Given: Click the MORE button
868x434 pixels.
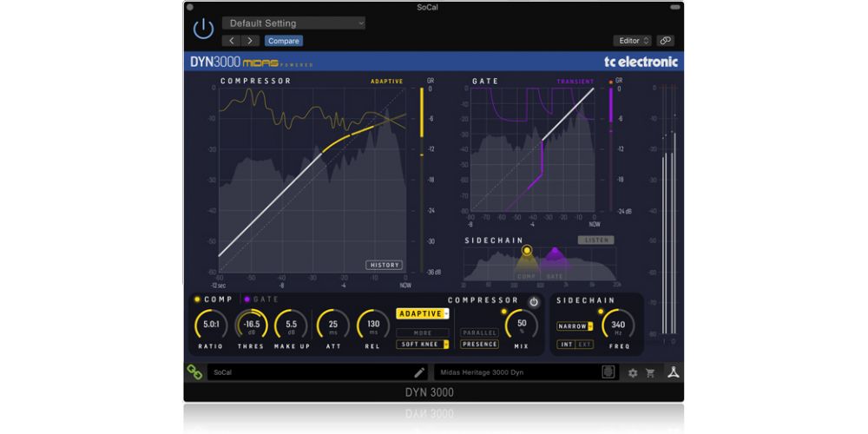Looking at the screenshot, I should (423, 332).
